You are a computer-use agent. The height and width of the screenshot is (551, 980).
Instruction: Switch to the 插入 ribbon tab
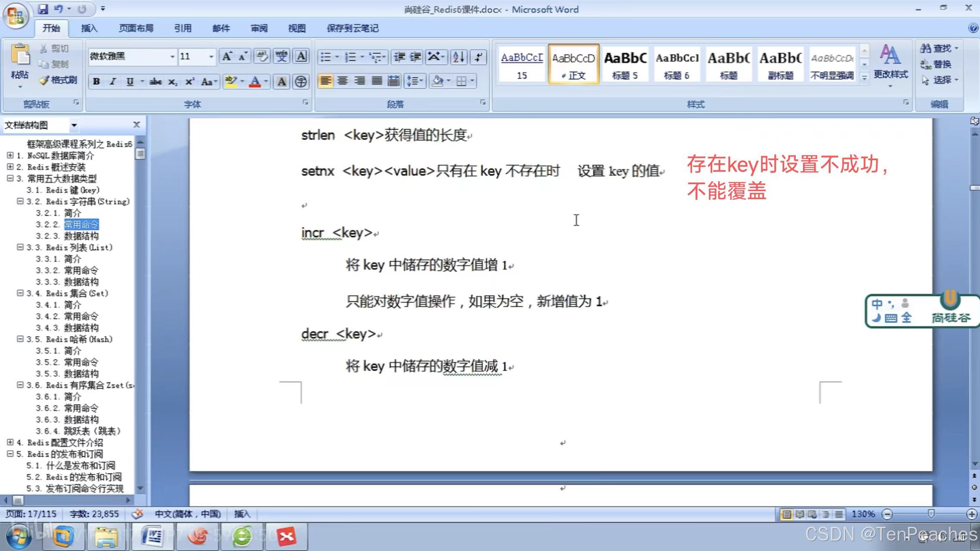89,28
